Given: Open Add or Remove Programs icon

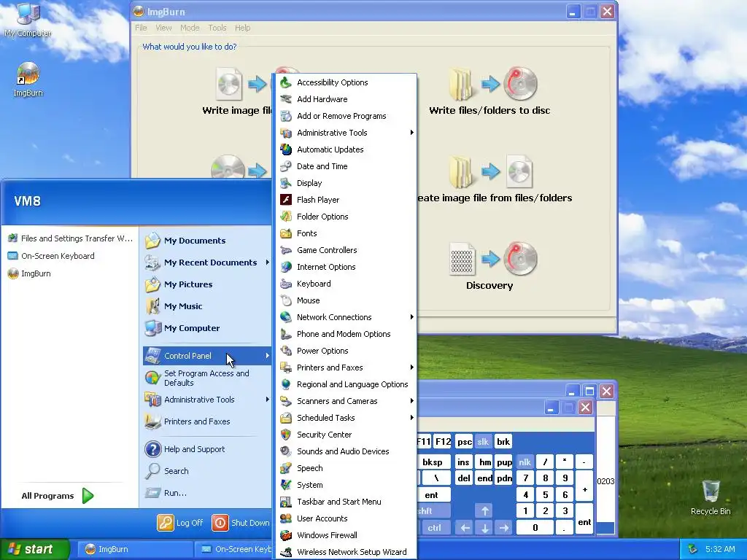Looking at the screenshot, I should click(x=286, y=116).
